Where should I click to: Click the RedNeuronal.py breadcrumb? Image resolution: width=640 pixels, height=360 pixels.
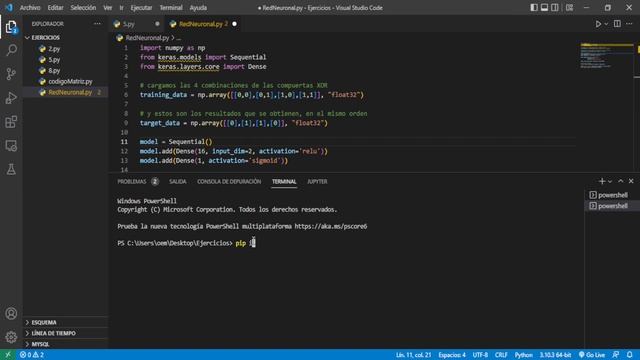(x=147, y=38)
